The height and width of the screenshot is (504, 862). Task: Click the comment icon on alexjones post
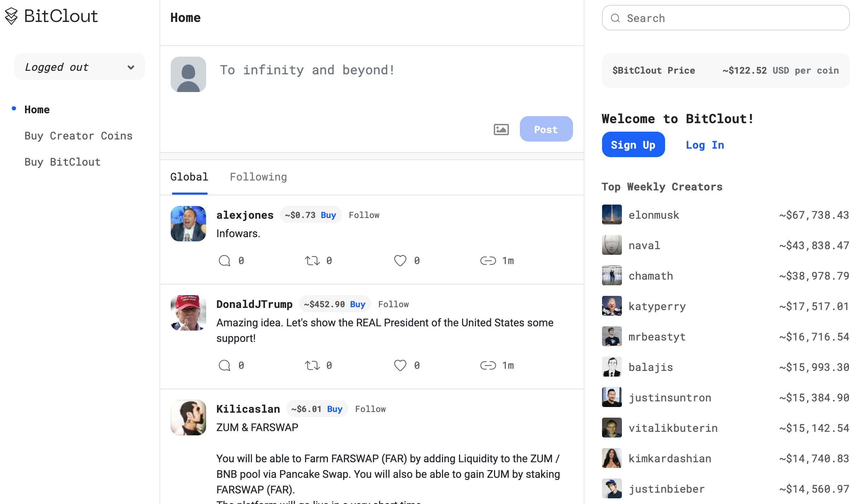pos(225,261)
